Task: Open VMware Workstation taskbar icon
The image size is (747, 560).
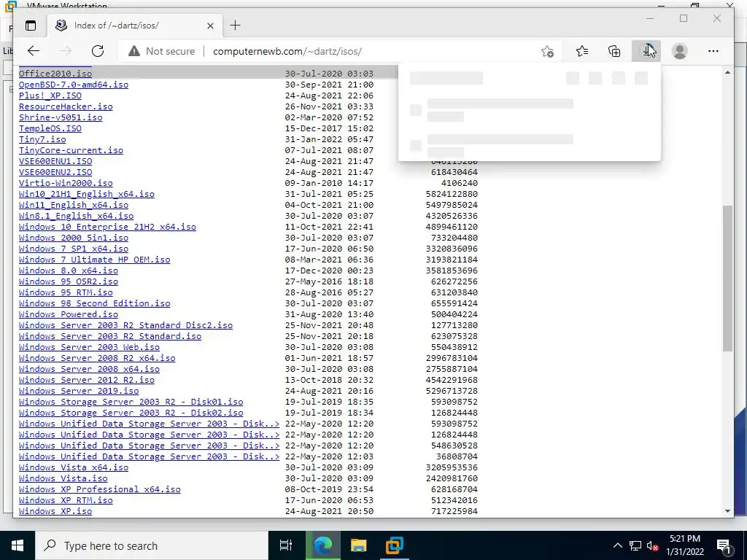Action: [x=395, y=545]
